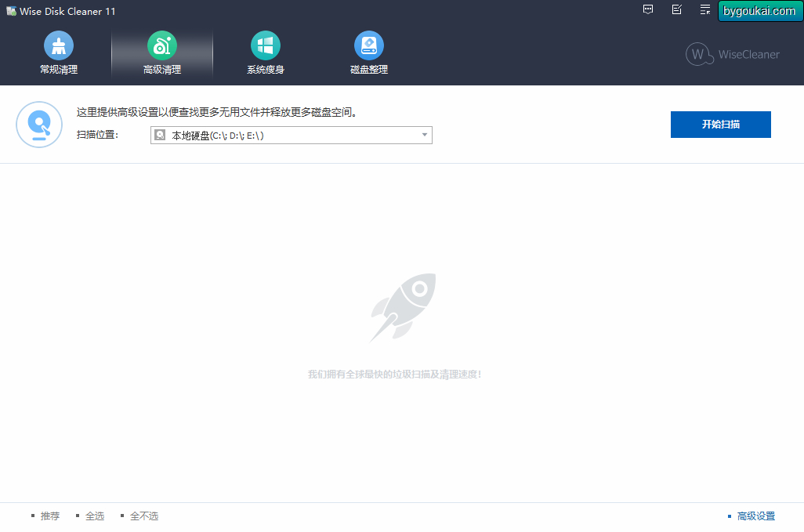Click the edit note icon in title bar
Image resolution: width=804 pixels, height=532 pixels.
(677, 9)
